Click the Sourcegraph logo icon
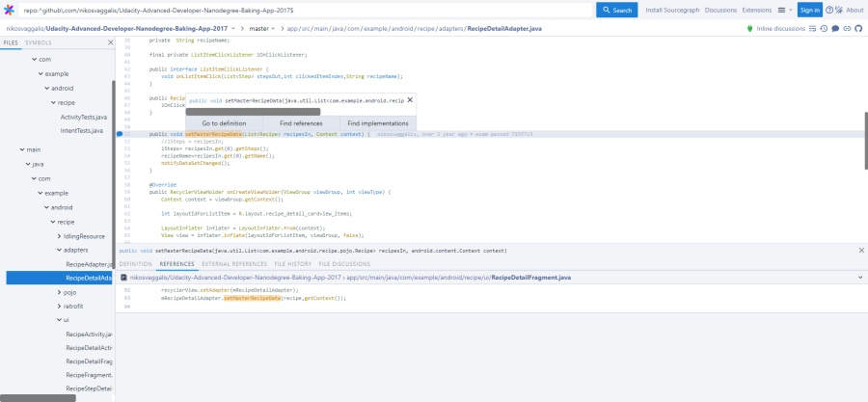Image resolution: width=868 pixels, height=402 pixels. 9,10
